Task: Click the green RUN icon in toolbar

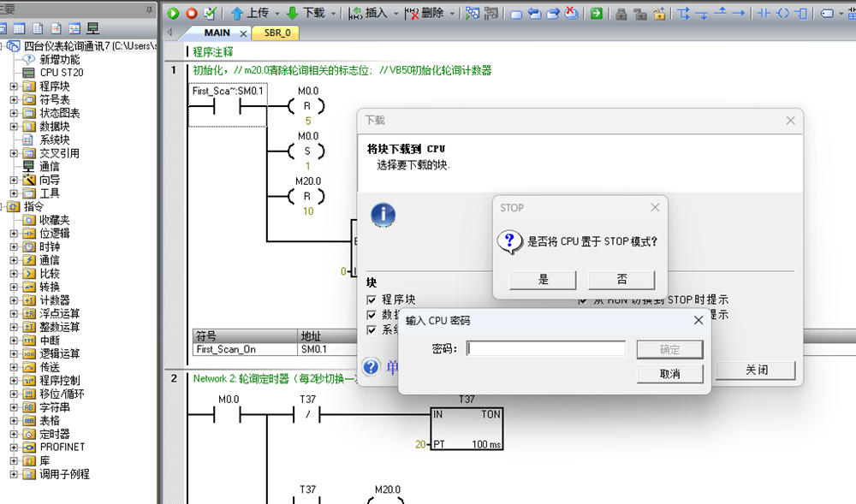Action: (174, 14)
